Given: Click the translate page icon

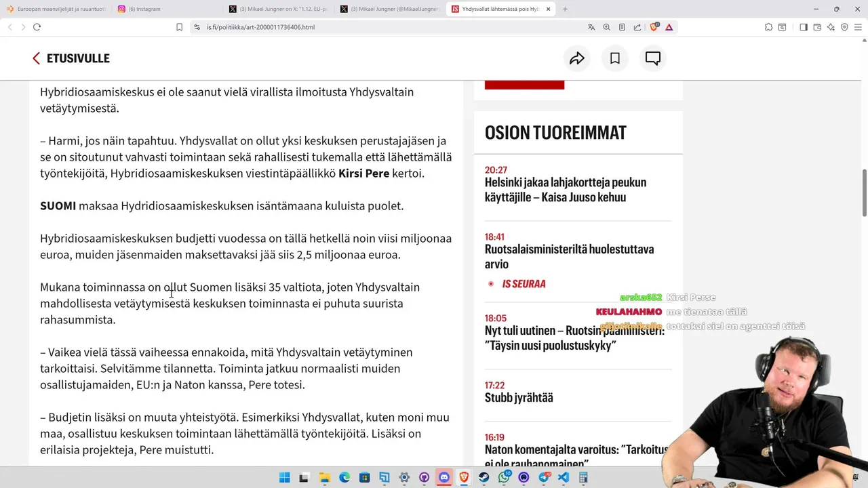Looking at the screenshot, I should point(591,27).
